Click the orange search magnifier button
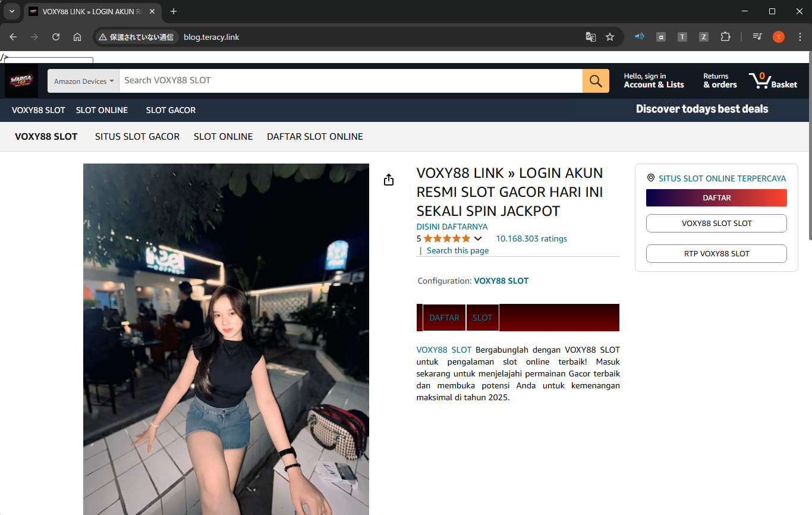The width and height of the screenshot is (812, 515). click(596, 81)
